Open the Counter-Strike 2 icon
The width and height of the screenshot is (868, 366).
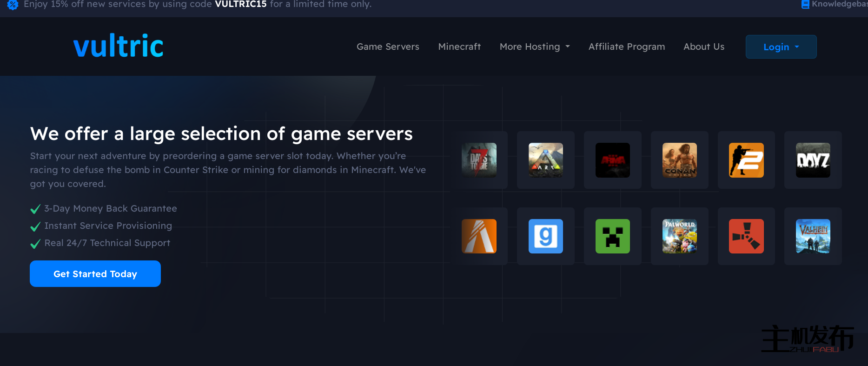pos(746,160)
